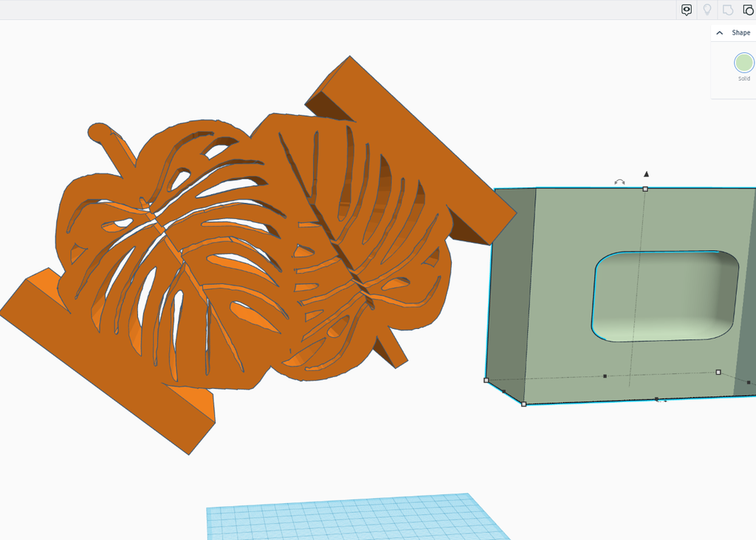756x540 pixels.
Task: Click the black cone lift handle
Action: [x=646, y=174]
